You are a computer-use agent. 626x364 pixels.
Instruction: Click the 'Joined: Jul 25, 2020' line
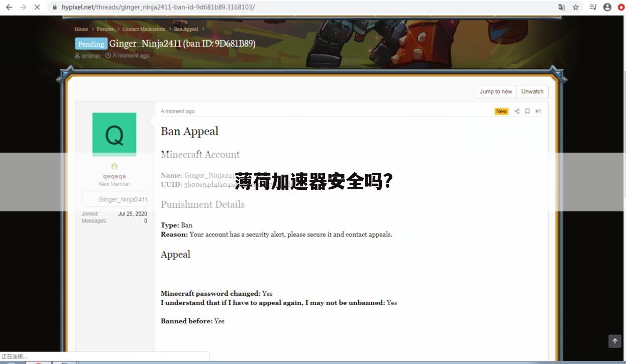[x=115, y=214]
